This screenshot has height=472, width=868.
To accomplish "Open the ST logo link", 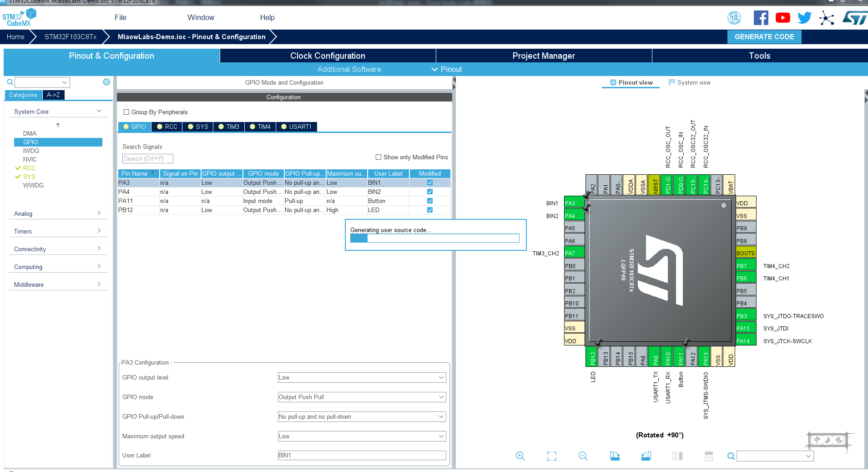I will click(855, 18).
